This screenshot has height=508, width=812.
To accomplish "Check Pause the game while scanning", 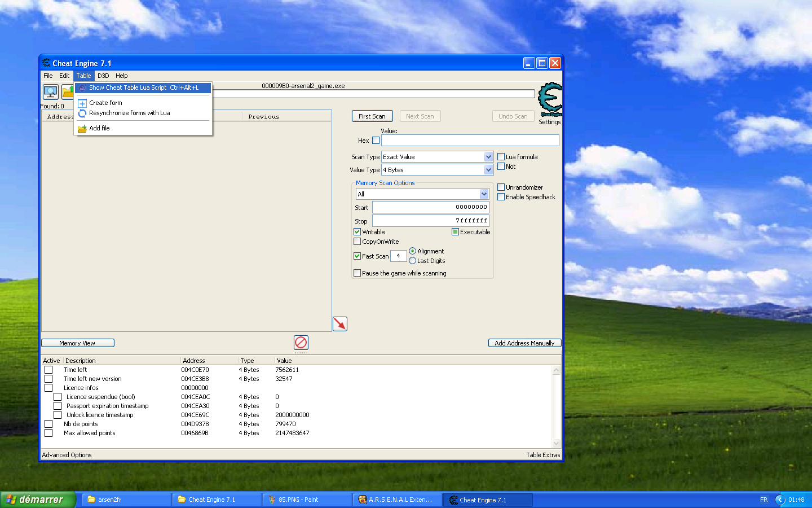I will 357,273.
